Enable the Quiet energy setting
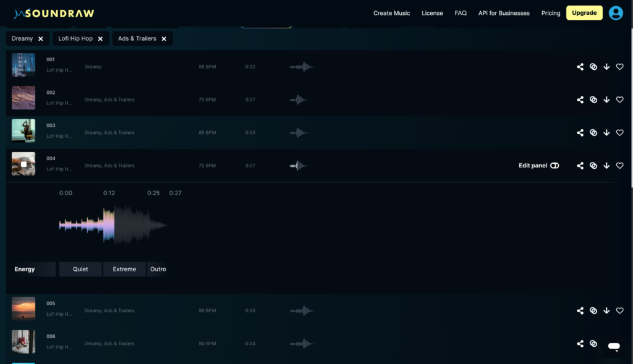Image resolution: width=633 pixels, height=364 pixels. coord(80,269)
